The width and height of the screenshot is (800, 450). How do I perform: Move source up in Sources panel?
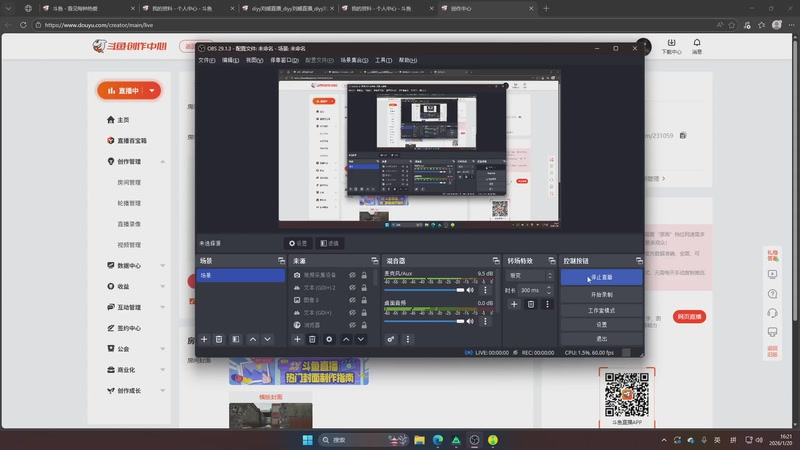pyautogui.click(x=346, y=339)
